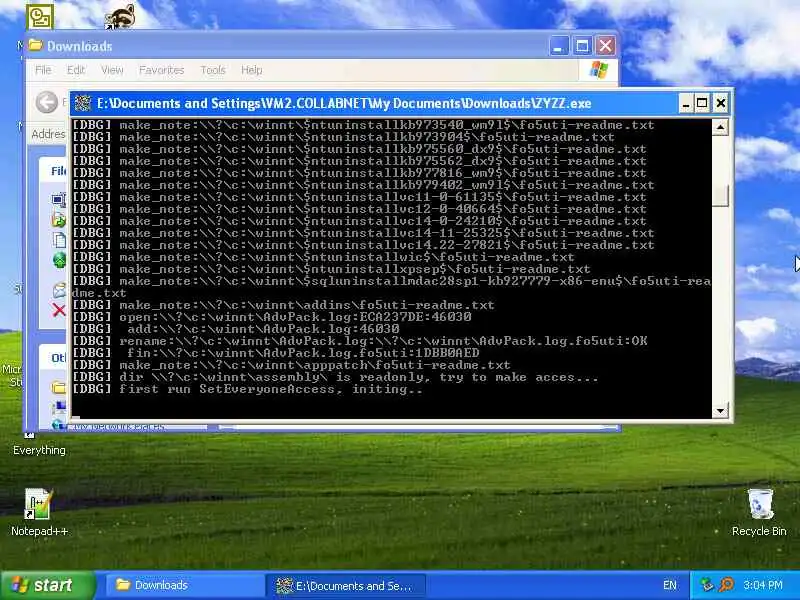Click the Start button
Screen dimensions: 800x600
[x=47, y=585]
